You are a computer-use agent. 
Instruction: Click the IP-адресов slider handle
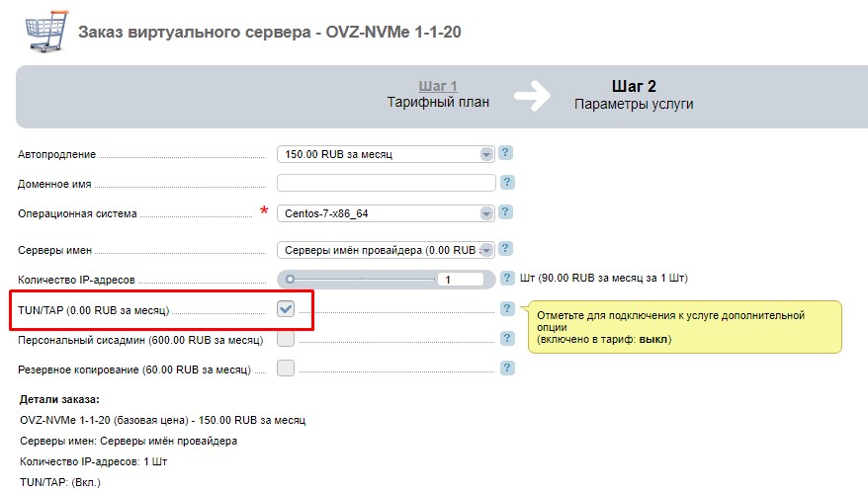coord(290,280)
